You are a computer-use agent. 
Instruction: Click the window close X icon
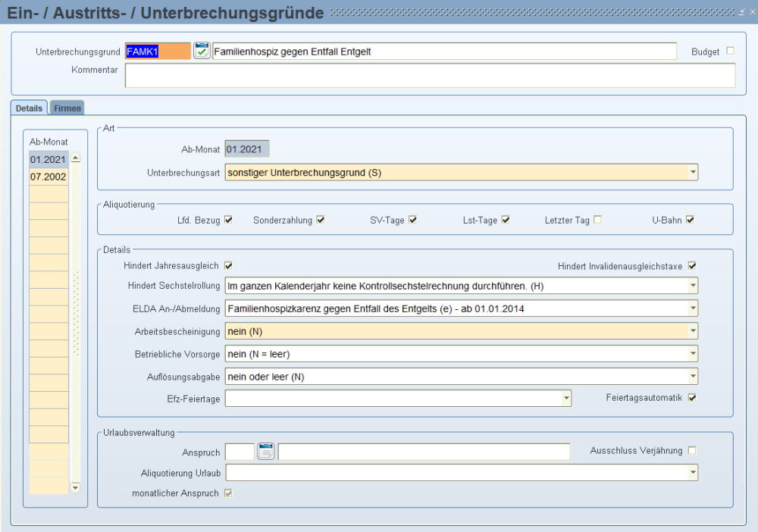click(x=752, y=12)
